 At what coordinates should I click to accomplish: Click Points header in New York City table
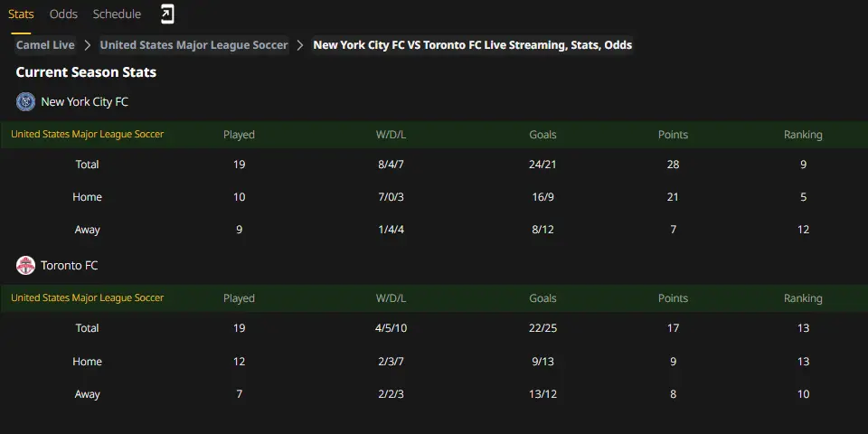click(x=673, y=135)
